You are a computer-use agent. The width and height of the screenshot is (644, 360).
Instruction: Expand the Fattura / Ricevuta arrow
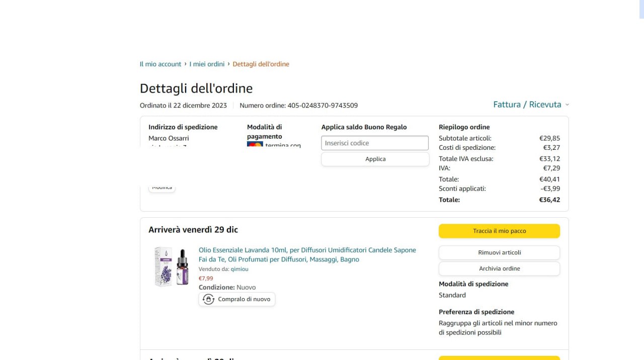coord(567,105)
